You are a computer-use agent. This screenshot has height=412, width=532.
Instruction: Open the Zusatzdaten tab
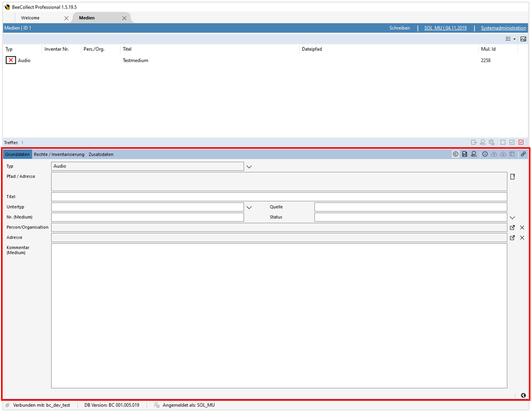pyautogui.click(x=101, y=154)
